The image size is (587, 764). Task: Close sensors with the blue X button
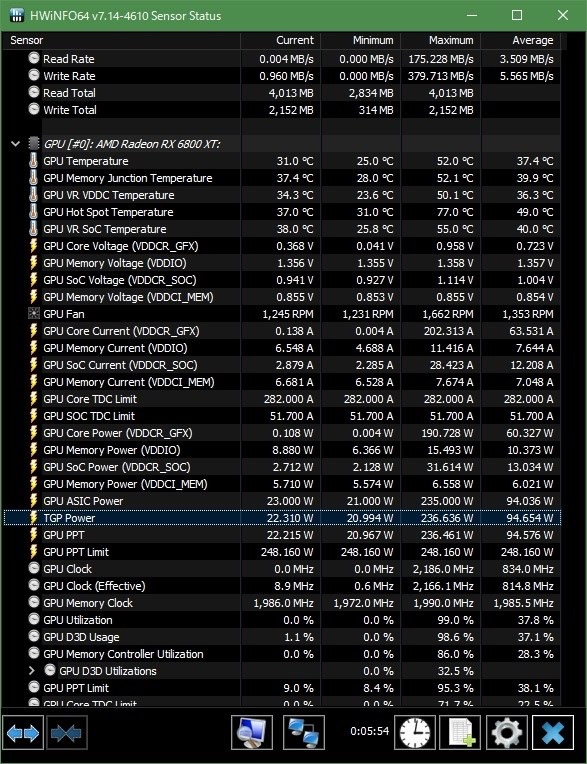coord(553,732)
